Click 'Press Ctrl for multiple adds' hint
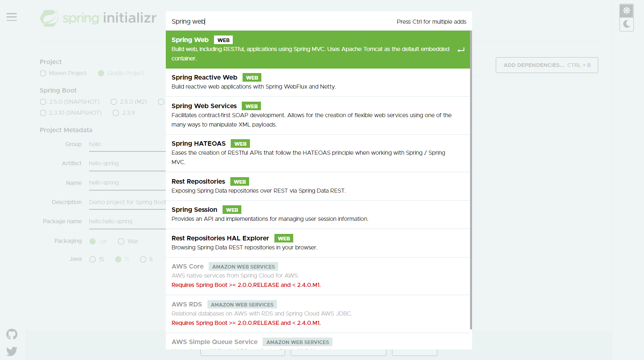644x360 pixels. tap(431, 22)
